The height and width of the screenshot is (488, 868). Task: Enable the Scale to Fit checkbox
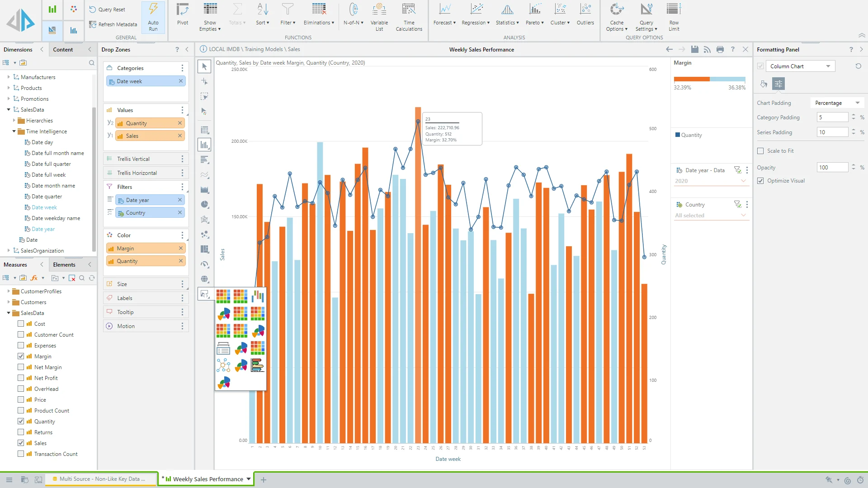(x=761, y=150)
